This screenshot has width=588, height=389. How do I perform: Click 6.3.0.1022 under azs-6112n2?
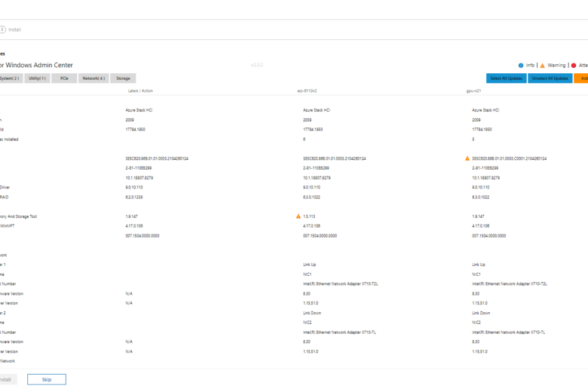pos(311,197)
